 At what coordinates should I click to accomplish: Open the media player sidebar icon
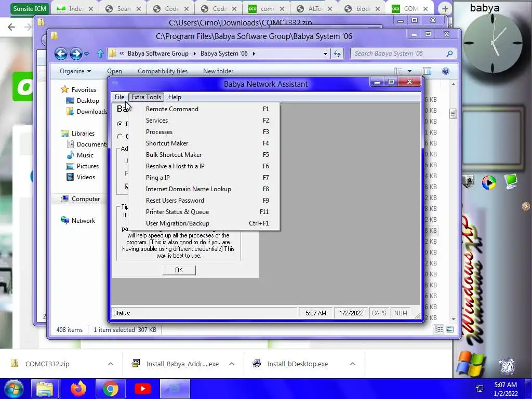pos(489,182)
